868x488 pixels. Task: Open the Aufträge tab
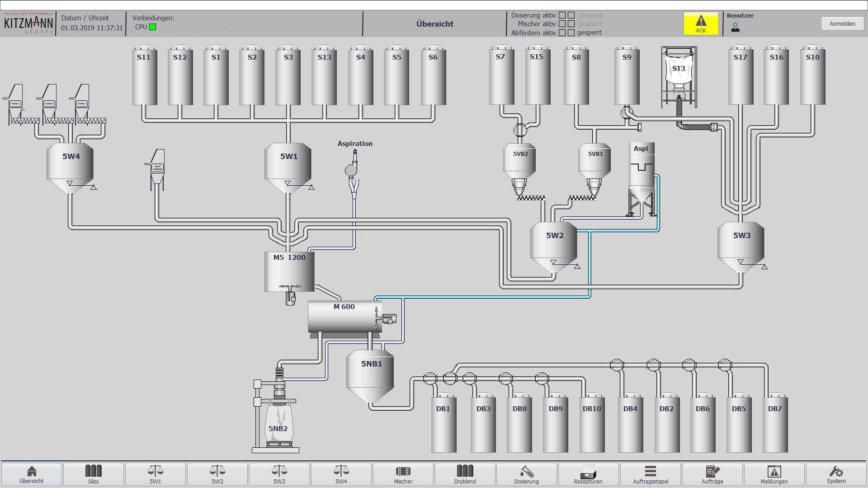click(712, 474)
